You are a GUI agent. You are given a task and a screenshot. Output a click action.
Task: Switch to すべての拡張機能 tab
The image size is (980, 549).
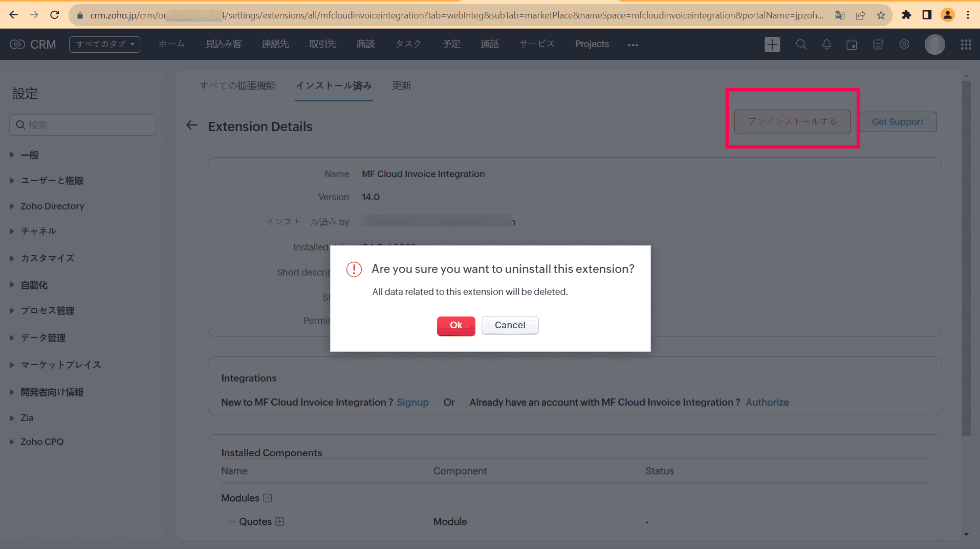pos(237,86)
